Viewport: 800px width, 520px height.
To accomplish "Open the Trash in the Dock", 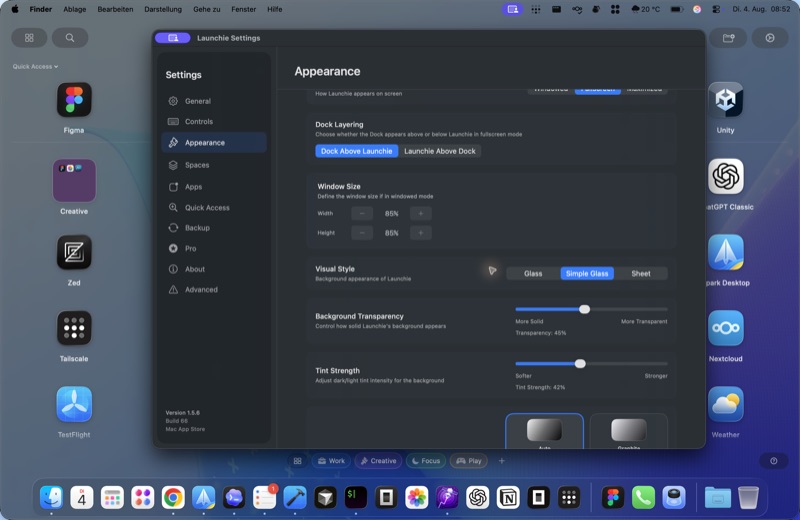I will pyautogui.click(x=748, y=497).
